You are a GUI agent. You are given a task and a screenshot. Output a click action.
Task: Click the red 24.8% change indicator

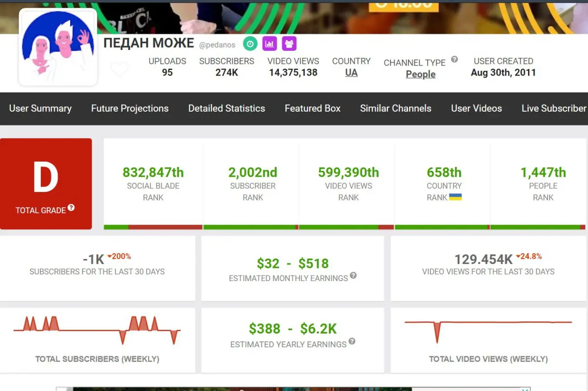coord(529,256)
